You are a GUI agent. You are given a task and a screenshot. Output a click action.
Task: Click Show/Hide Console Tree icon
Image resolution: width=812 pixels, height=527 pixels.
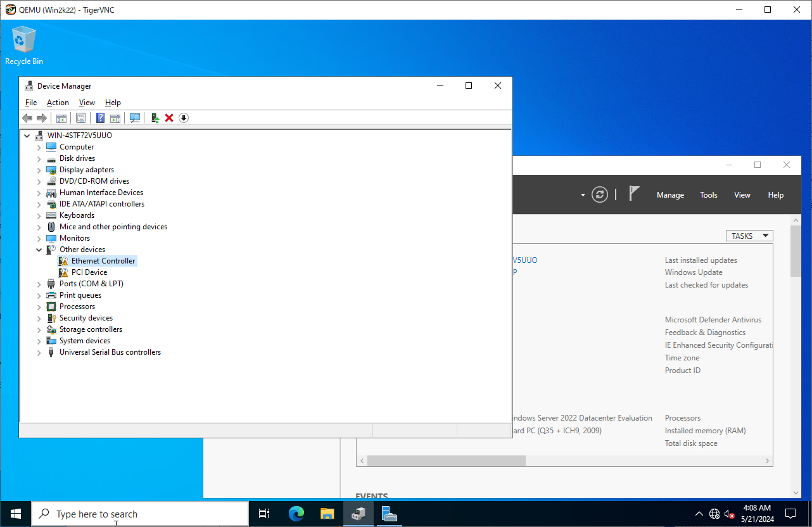61,118
